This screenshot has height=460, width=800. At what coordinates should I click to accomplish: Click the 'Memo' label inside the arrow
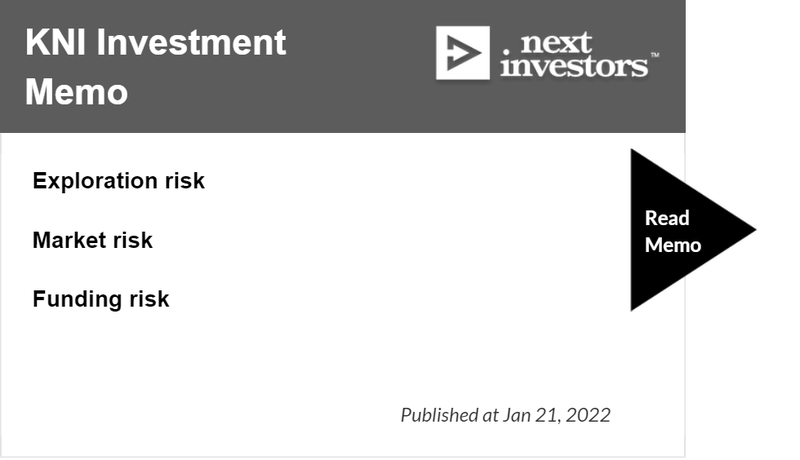[673, 245]
